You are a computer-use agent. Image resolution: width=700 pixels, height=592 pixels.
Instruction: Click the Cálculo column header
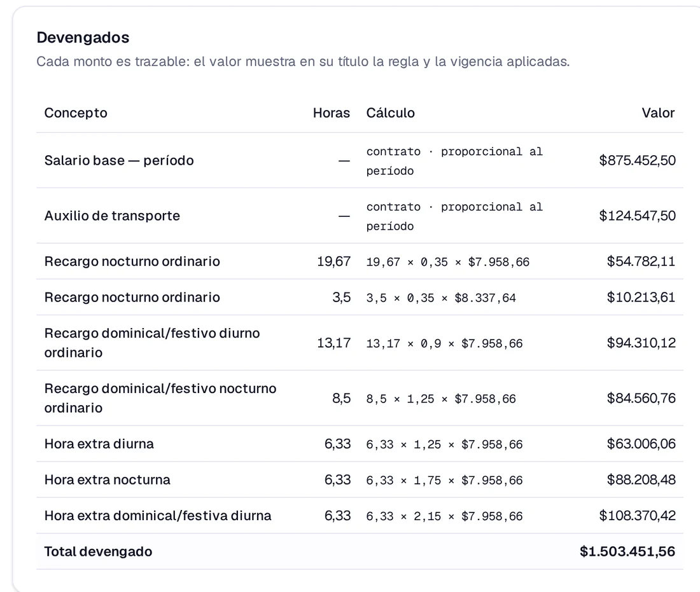tap(390, 113)
